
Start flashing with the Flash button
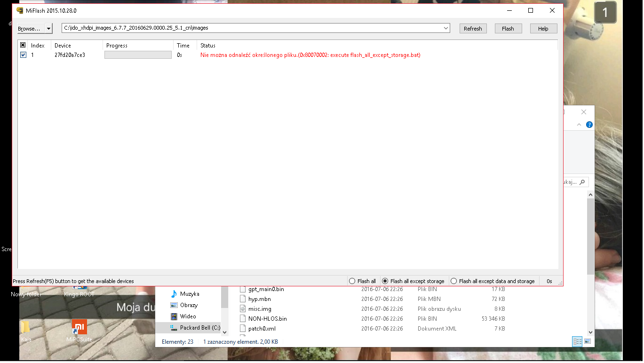click(x=508, y=29)
